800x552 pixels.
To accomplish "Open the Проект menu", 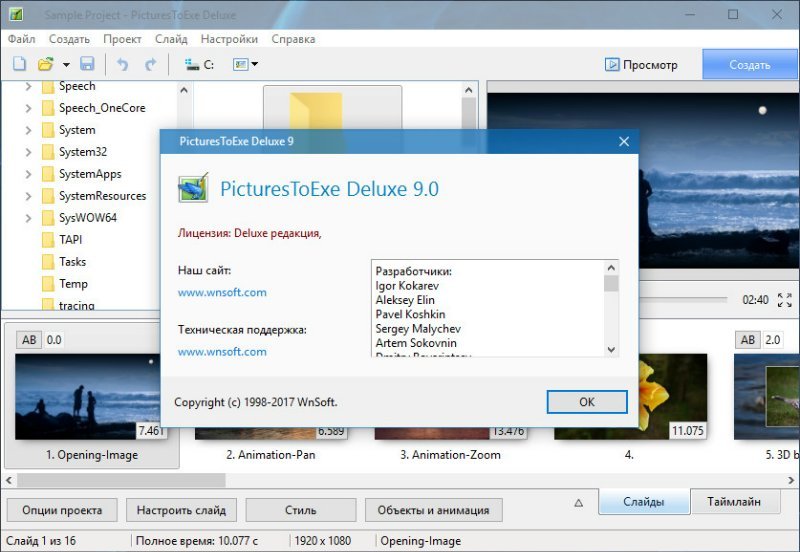I will [122, 39].
